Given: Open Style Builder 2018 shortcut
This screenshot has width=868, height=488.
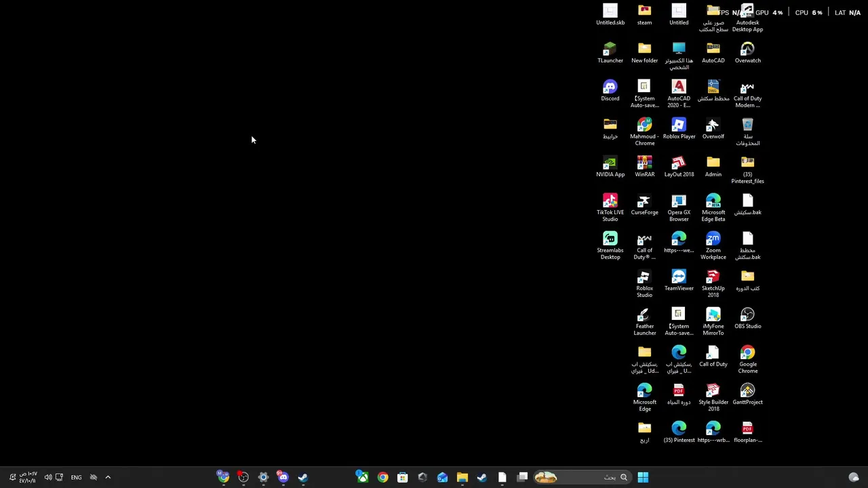Looking at the screenshot, I should click(713, 397).
